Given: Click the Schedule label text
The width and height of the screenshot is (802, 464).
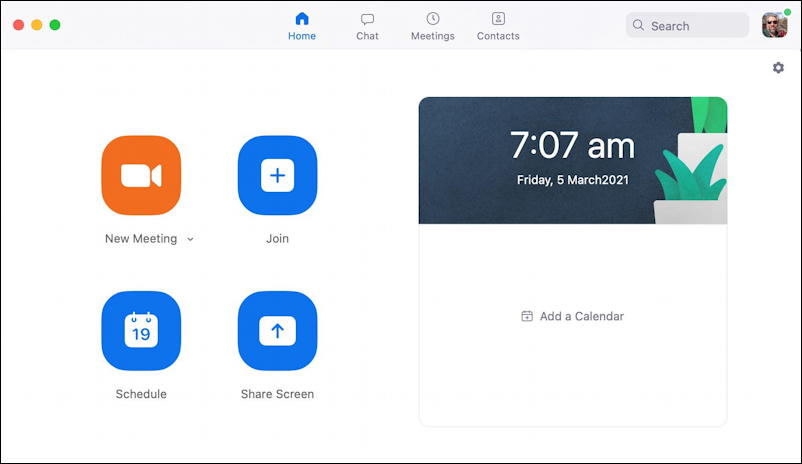Looking at the screenshot, I should pos(141,394).
